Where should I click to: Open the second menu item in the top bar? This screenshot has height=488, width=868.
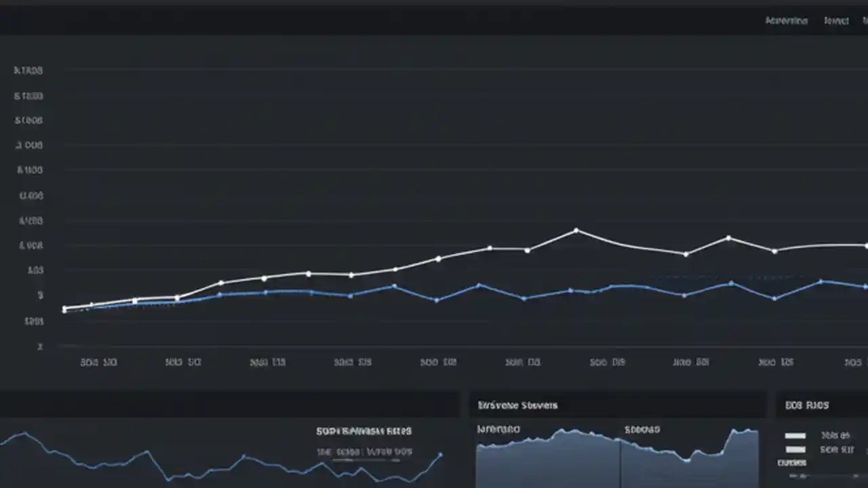point(836,20)
